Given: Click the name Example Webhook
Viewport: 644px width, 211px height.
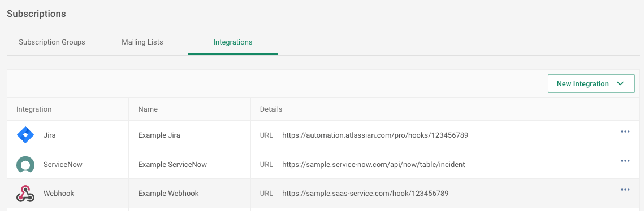Looking at the screenshot, I should pos(168,194).
